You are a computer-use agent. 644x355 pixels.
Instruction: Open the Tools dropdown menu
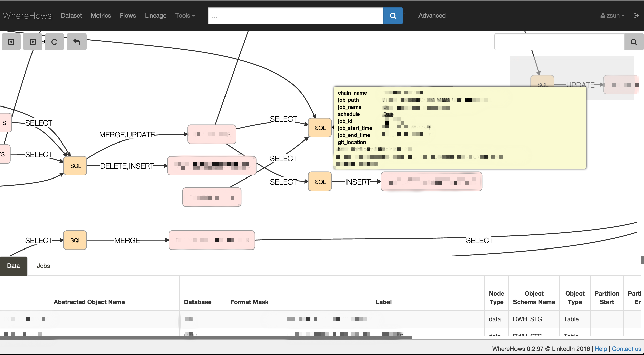point(185,16)
